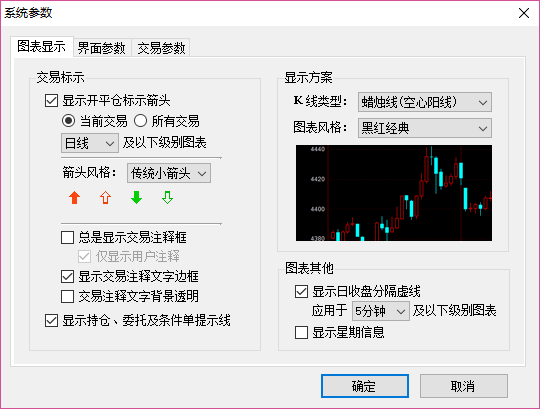Screen dimensions: 540x409
Task: Enable 总是显示交易注释框 checkbox
Action: point(68,237)
